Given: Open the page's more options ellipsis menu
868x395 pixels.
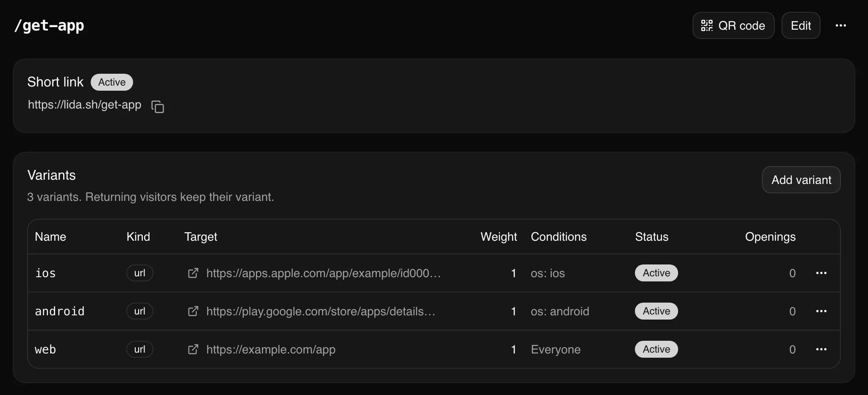Looking at the screenshot, I should coord(840,25).
